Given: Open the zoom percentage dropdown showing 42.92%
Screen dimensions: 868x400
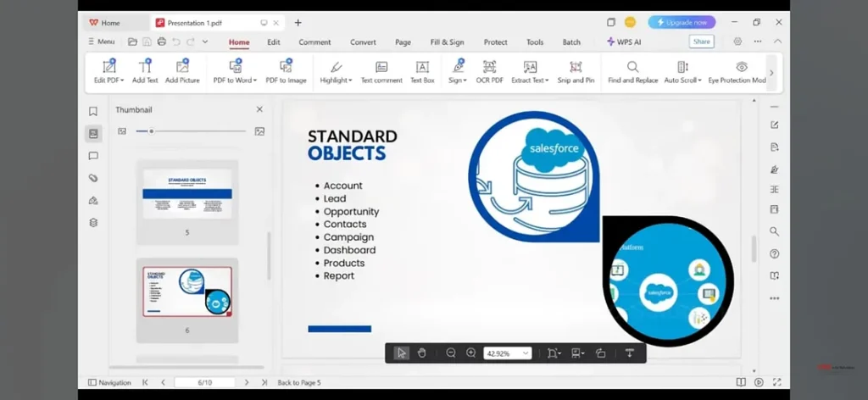Looking at the screenshot, I should (526, 353).
